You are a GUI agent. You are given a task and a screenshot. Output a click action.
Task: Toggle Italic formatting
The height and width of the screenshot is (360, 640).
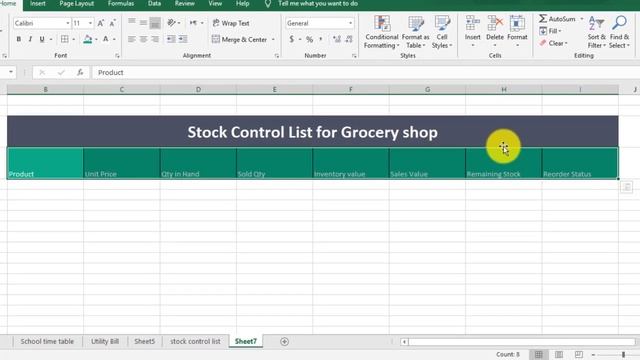tap(30, 39)
